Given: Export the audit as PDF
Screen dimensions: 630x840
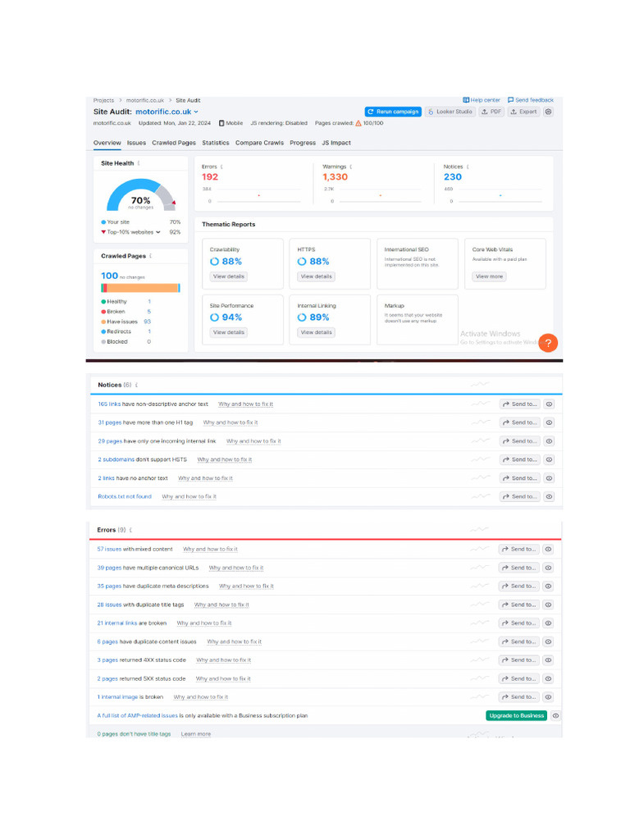Looking at the screenshot, I should click(491, 112).
